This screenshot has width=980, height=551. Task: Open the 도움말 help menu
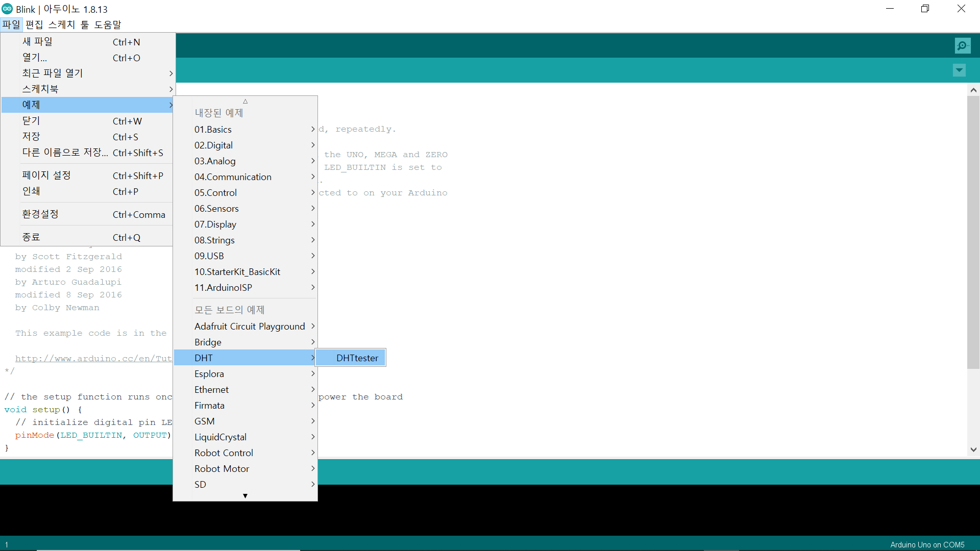[108, 24]
